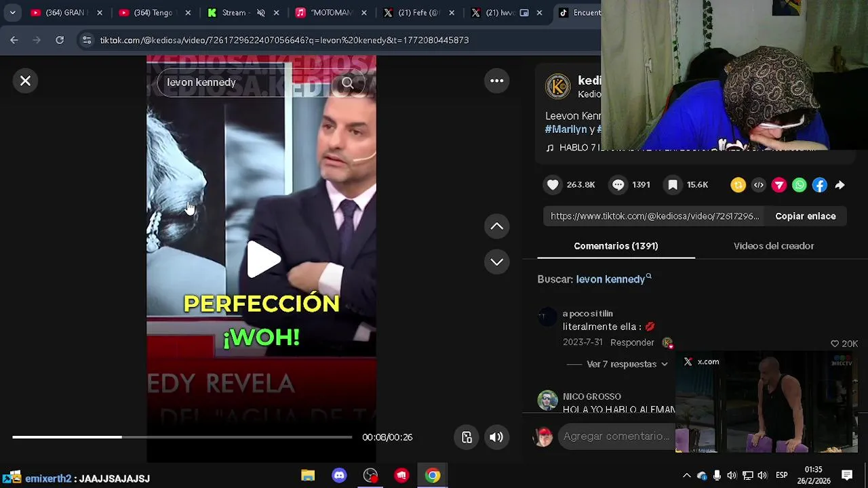Image resolution: width=868 pixels, height=488 pixels.
Task: Go to the next video arrow
Action: point(496,262)
